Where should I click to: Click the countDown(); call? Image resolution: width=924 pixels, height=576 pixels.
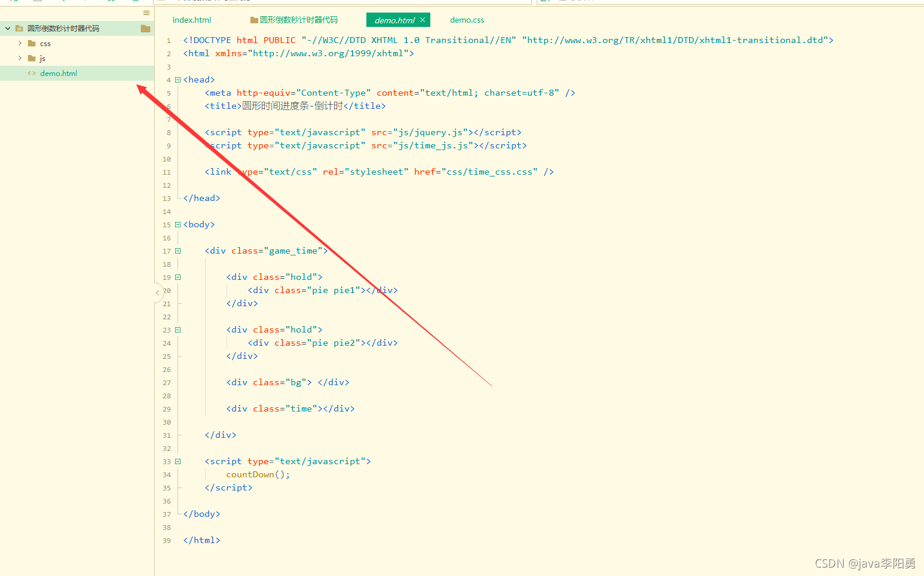click(x=258, y=474)
